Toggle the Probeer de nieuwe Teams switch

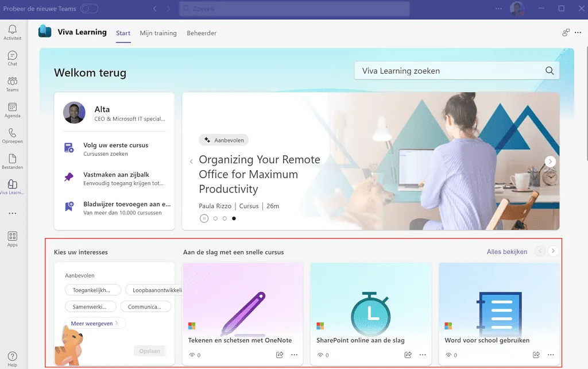coord(88,9)
